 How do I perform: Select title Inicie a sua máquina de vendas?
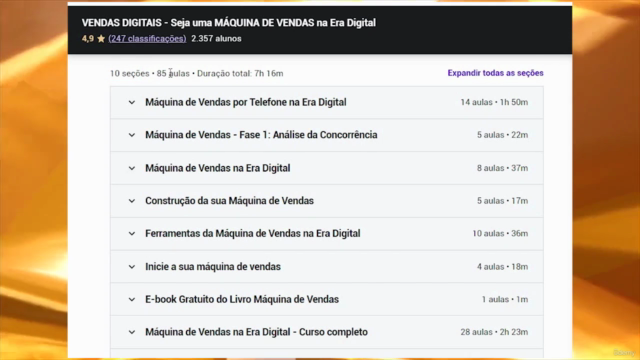tap(213, 267)
